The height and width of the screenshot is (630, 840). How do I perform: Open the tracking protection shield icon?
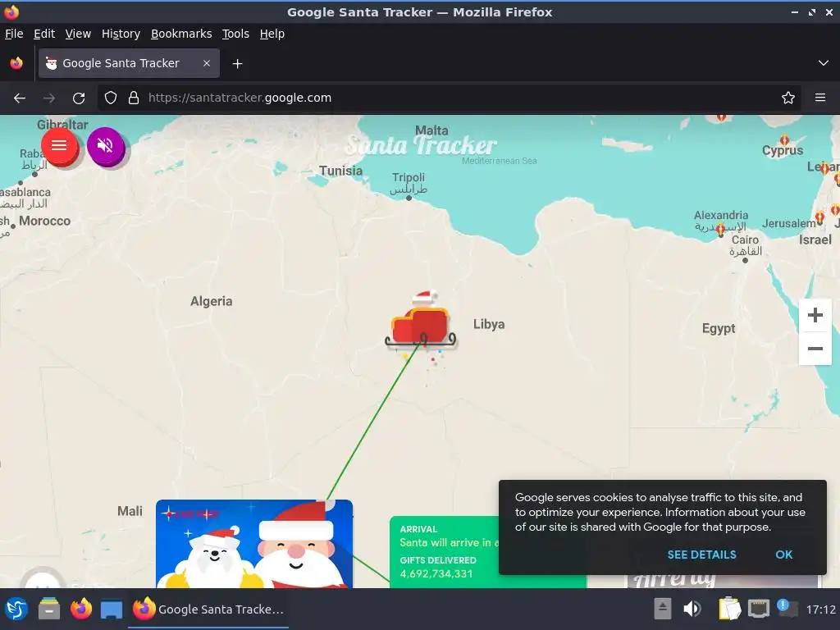(x=111, y=98)
